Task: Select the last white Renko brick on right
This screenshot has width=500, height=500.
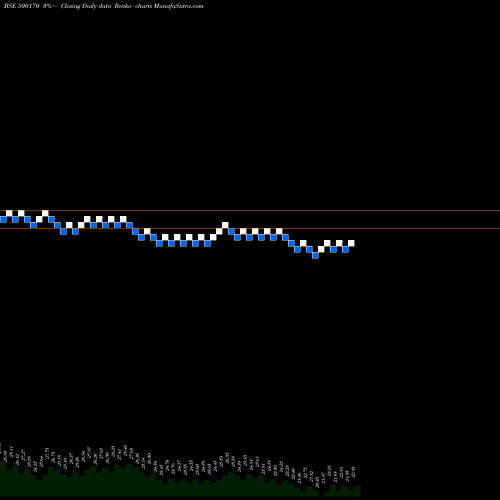Action: pyautogui.click(x=351, y=243)
